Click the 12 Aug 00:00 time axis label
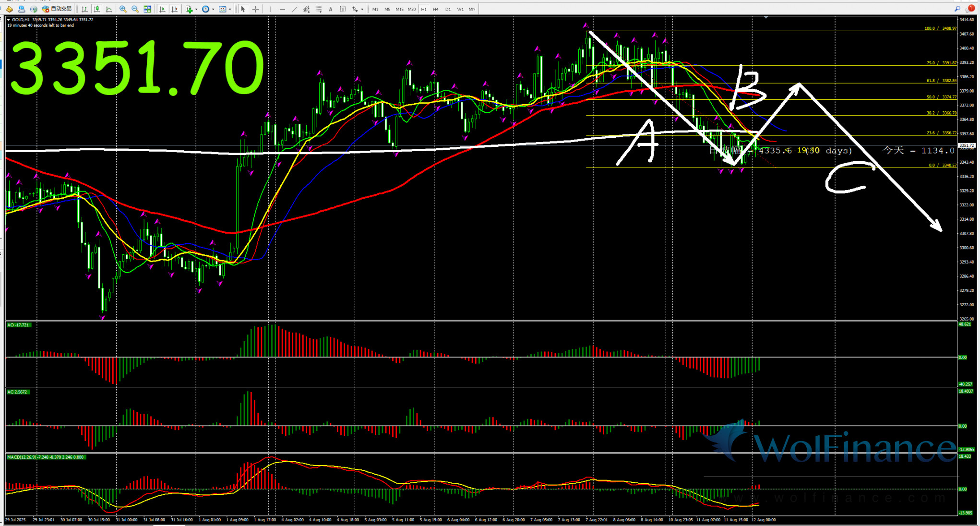The height and width of the screenshot is (526, 980). [764, 520]
